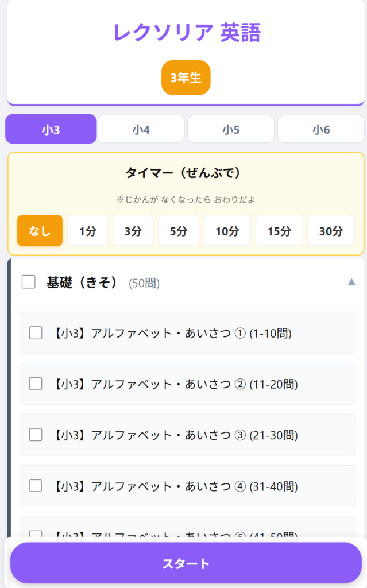Collapse the 基礎（きそ） section arrow

[351, 282]
